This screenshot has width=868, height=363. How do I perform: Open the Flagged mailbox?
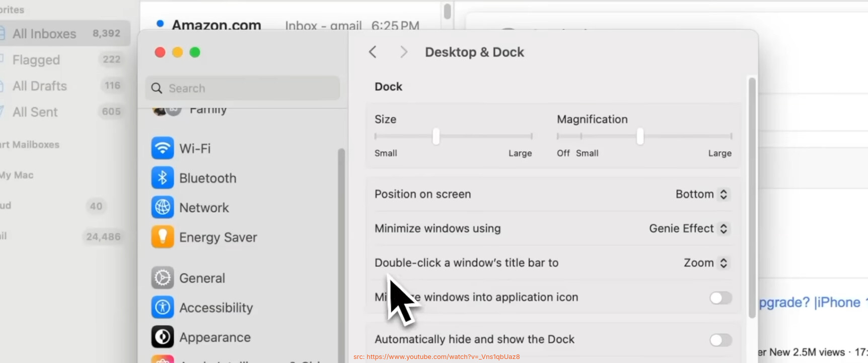point(36,60)
